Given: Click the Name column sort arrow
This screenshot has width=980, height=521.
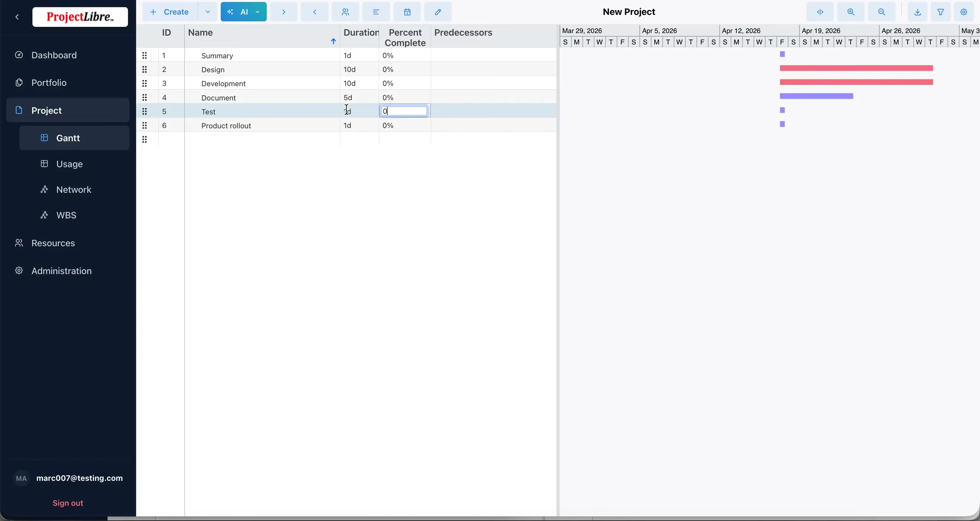Looking at the screenshot, I should pos(333,41).
